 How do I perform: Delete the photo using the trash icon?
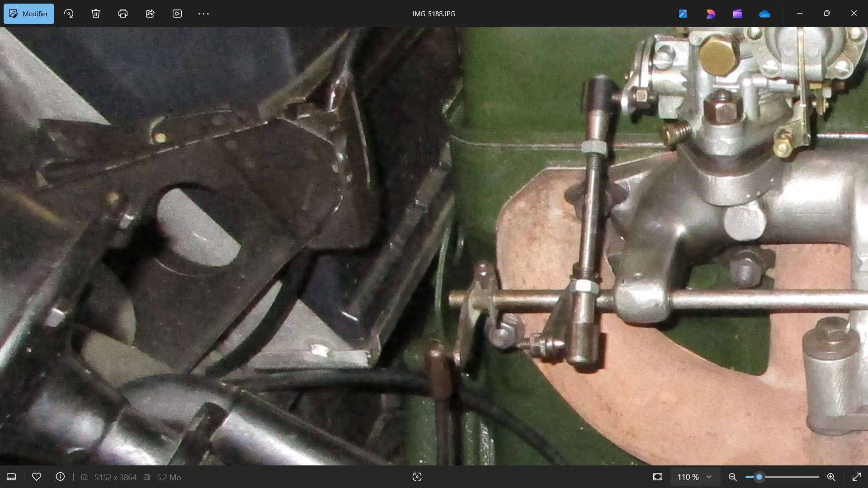click(x=96, y=14)
